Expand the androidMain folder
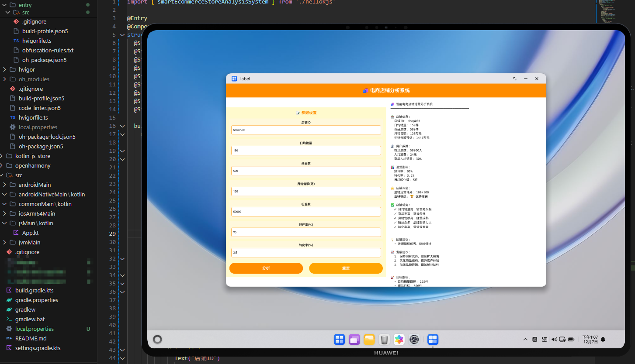Image resolution: width=635 pixels, height=364 pixels. pos(5,185)
